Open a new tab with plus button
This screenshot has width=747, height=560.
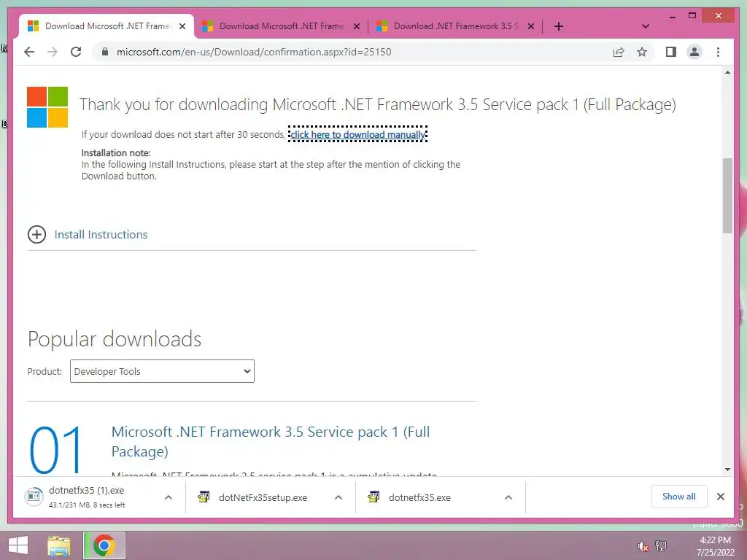[559, 26]
